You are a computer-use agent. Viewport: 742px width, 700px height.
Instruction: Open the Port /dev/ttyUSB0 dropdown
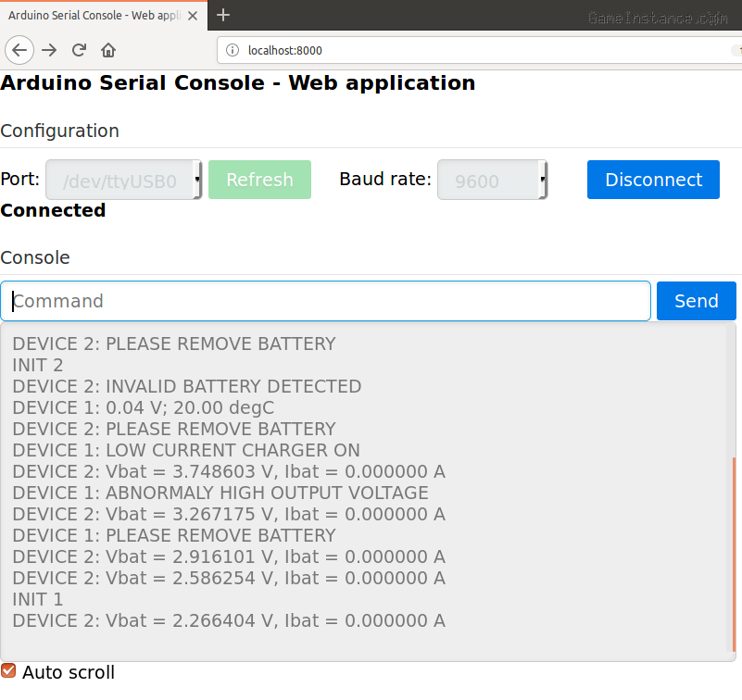[123, 180]
